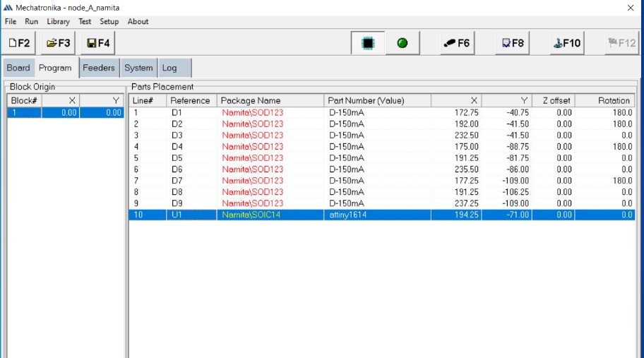
Task: Click X value 172.75 in D1 row
Action: [x=456, y=112]
